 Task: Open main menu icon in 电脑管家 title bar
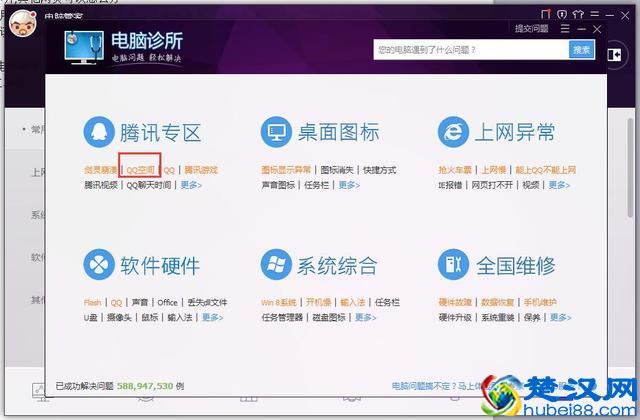pos(595,15)
